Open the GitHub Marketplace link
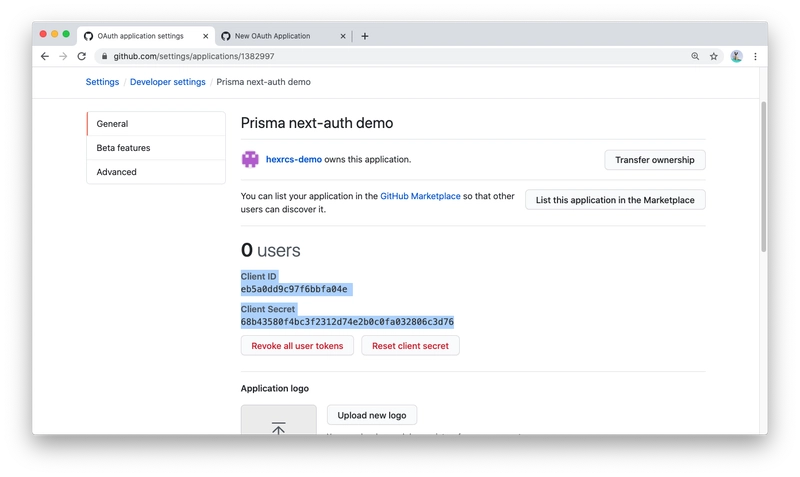 420,196
